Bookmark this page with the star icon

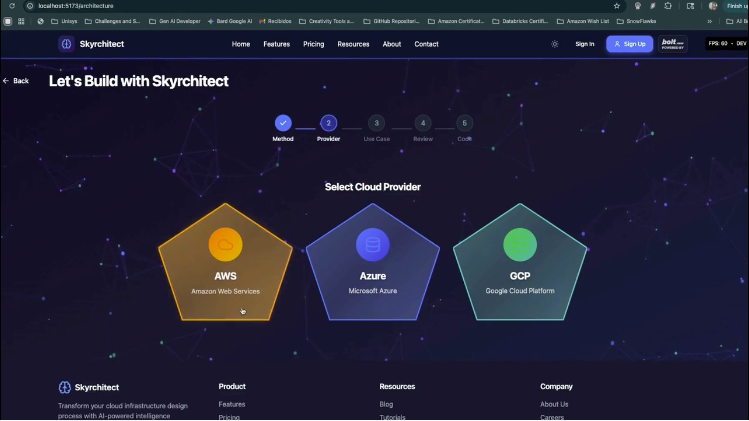pyautogui.click(x=617, y=6)
